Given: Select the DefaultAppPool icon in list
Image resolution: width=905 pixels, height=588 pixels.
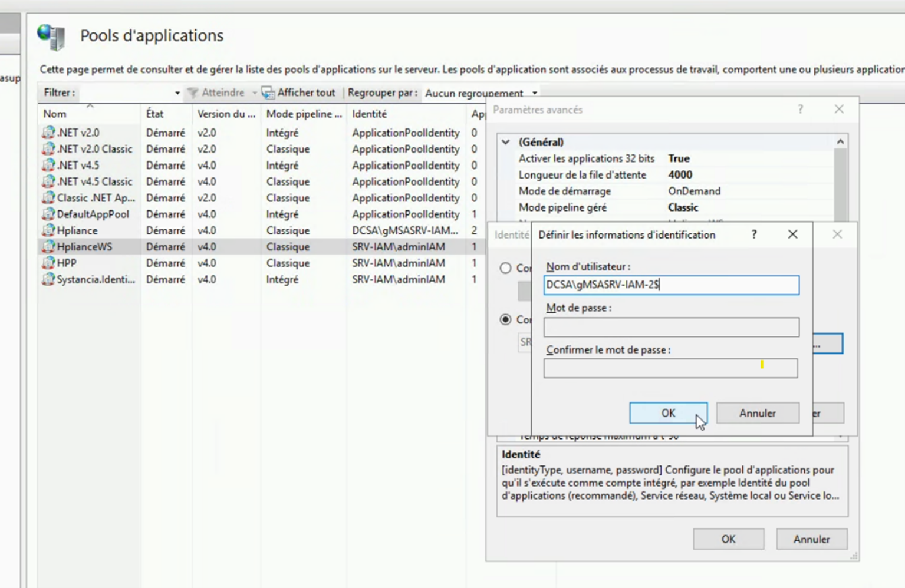Looking at the screenshot, I should [48, 214].
